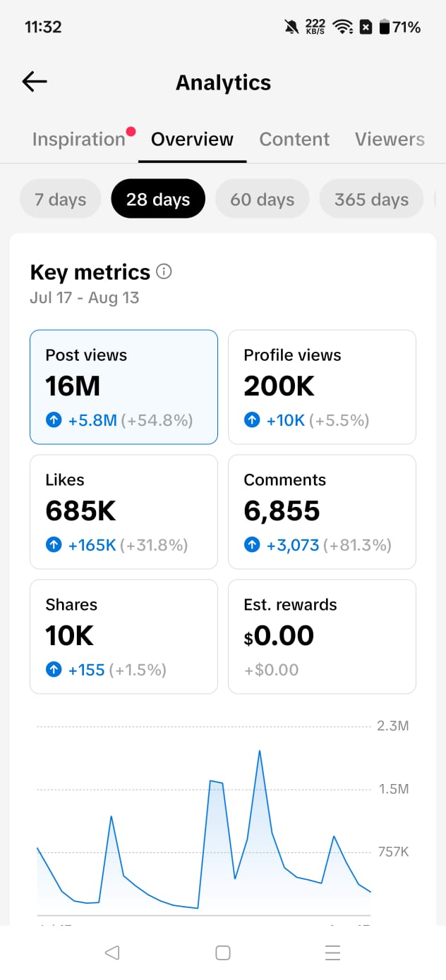This screenshot has width=446, height=980.
Task: Switch to the Inspiration tab
Action: click(x=79, y=140)
